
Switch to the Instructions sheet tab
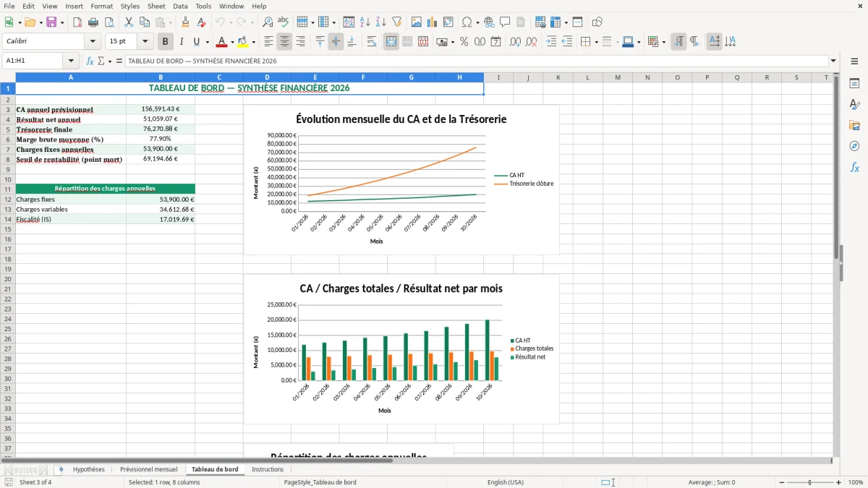pos(268,469)
